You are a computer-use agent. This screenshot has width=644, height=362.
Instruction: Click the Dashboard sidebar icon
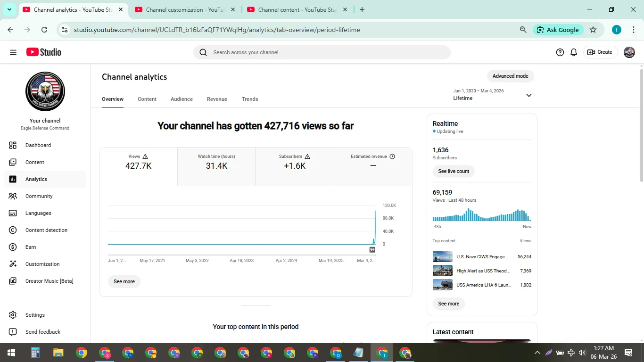point(13,145)
